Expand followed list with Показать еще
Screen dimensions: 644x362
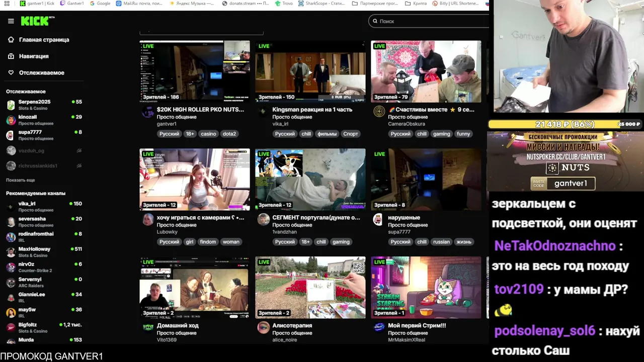(x=21, y=180)
